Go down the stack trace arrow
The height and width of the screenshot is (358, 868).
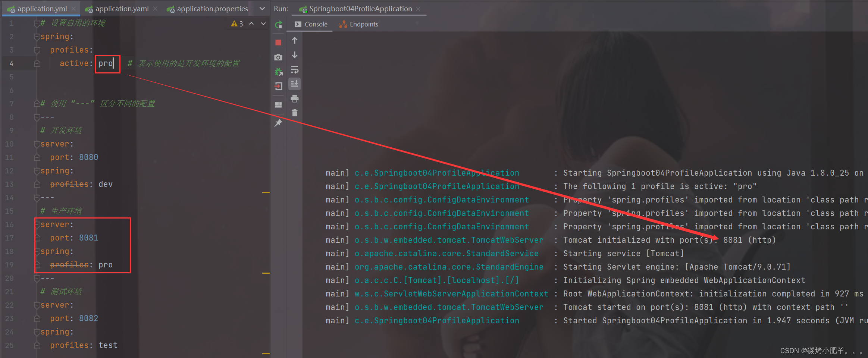point(295,55)
